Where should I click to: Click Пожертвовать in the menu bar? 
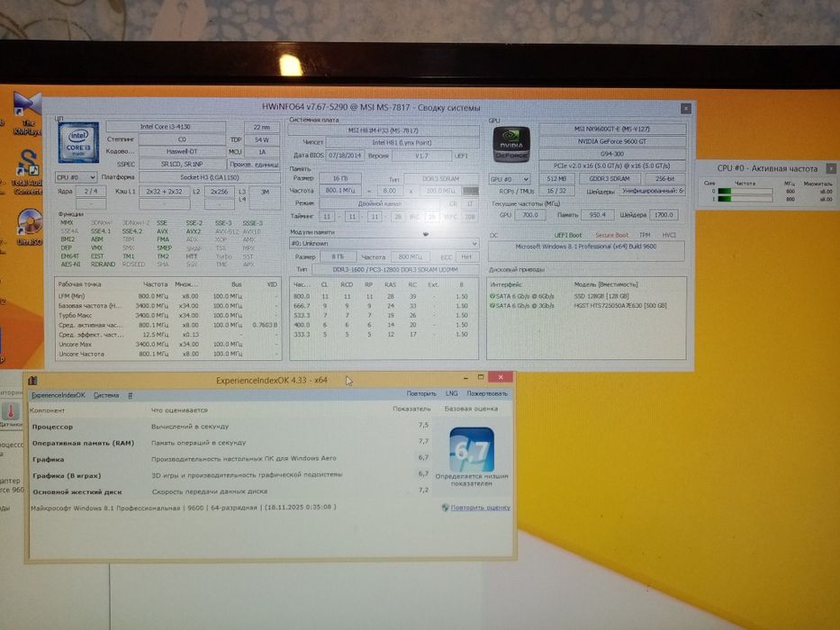pyautogui.click(x=486, y=393)
